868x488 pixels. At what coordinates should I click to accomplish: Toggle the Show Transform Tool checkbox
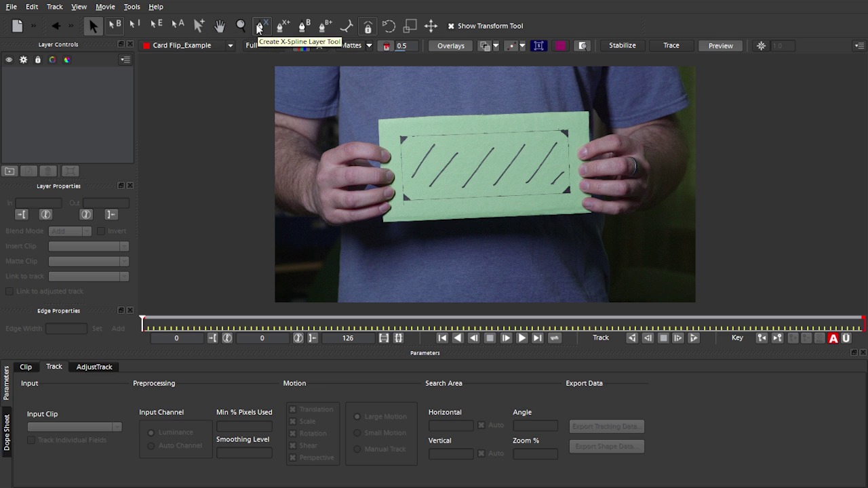451,26
